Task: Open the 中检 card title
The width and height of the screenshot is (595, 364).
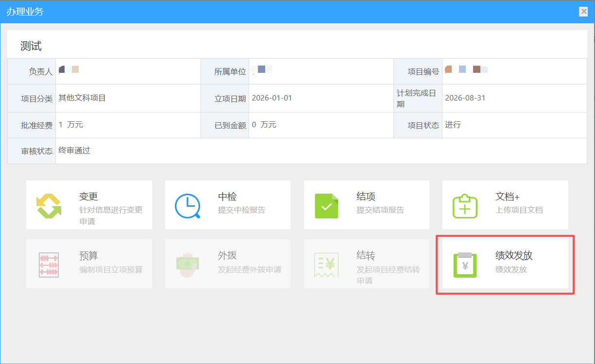Action: (x=227, y=197)
